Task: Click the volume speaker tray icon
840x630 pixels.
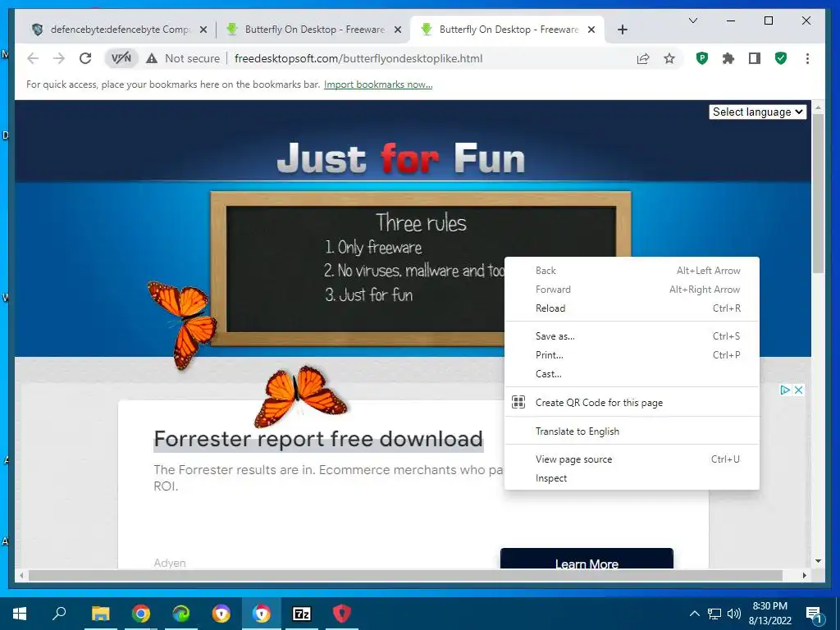Action: pos(734,614)
